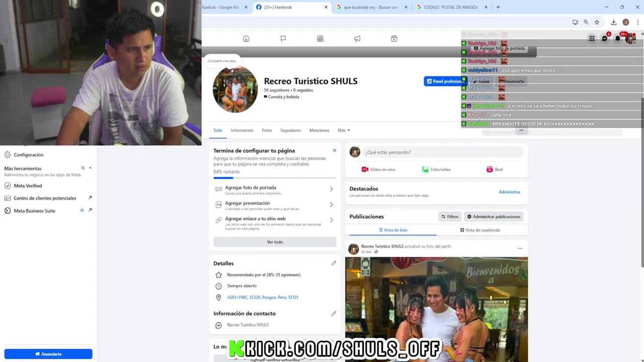Open the Chrome downloads icon
644x362 pixels.
pos(614,22)
